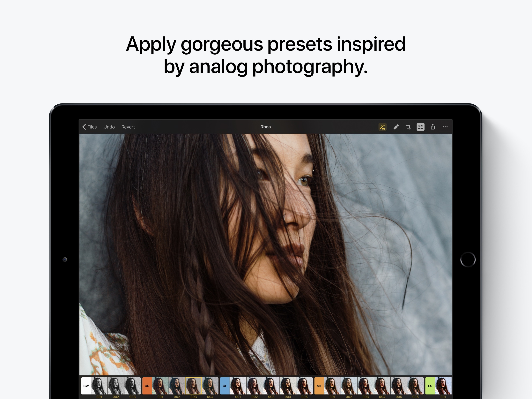Revert image to original

(128, 127)
